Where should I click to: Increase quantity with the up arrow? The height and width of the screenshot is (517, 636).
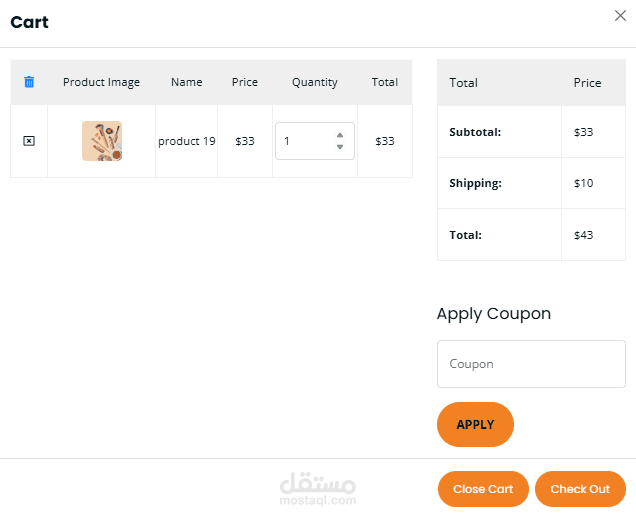[x=340, y=135]
